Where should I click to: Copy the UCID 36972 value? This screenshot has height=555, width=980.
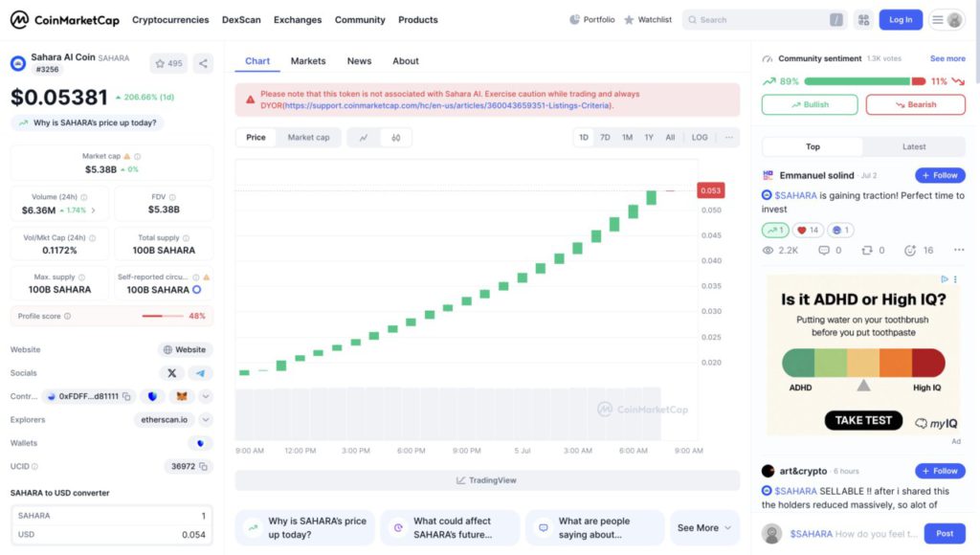coord(203,466)
